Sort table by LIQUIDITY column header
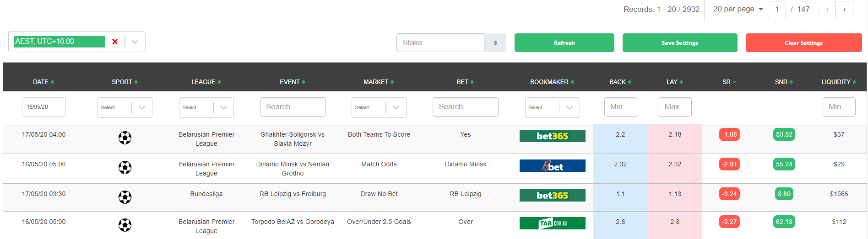Image resolution: width=868 pixels, height=239 pixels. [x=839, y=82]
